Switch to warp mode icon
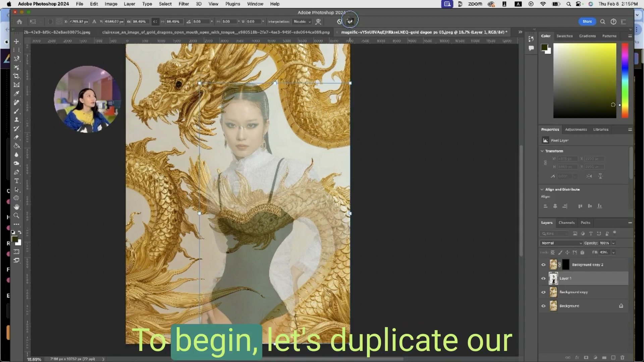The height and width of the screenshot is (362, 644). 318,21
